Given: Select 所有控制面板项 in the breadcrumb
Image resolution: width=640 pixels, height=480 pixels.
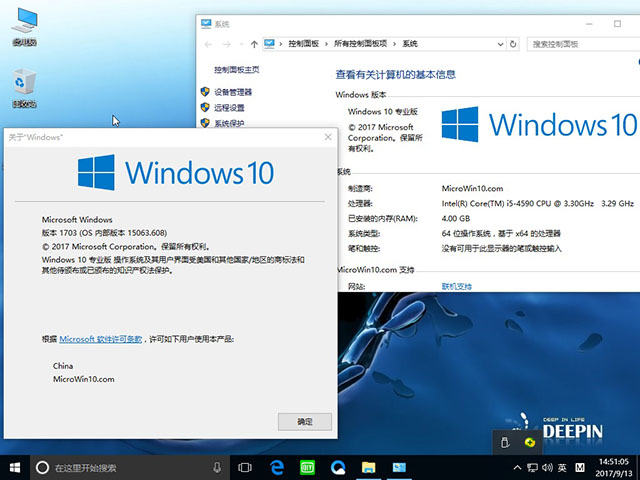Looking at the screenshot, I should 360,44.
